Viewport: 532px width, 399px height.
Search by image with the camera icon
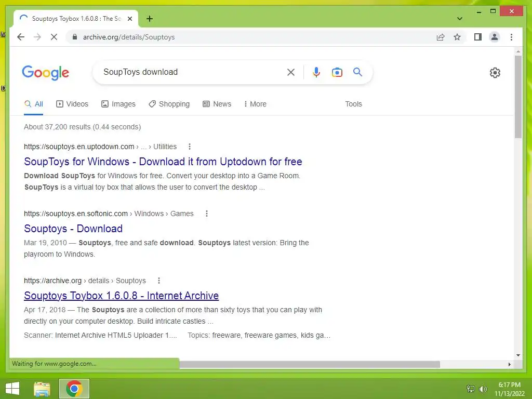pos(337,72)
